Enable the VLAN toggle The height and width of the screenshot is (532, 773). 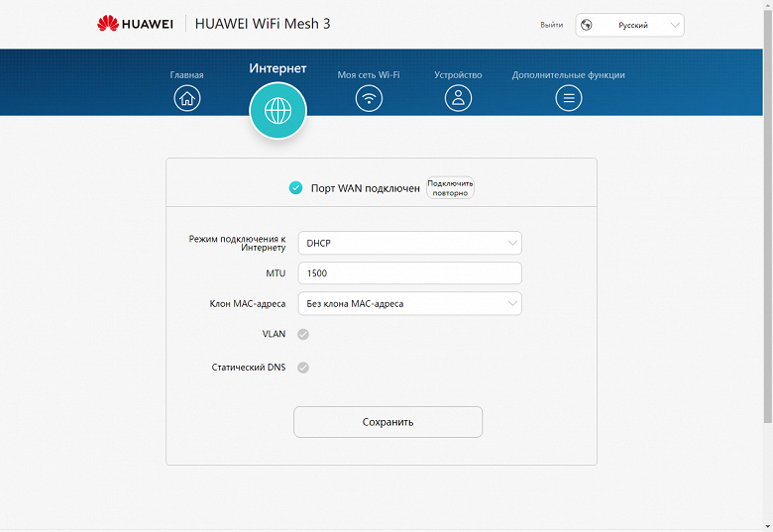point(303,334)
